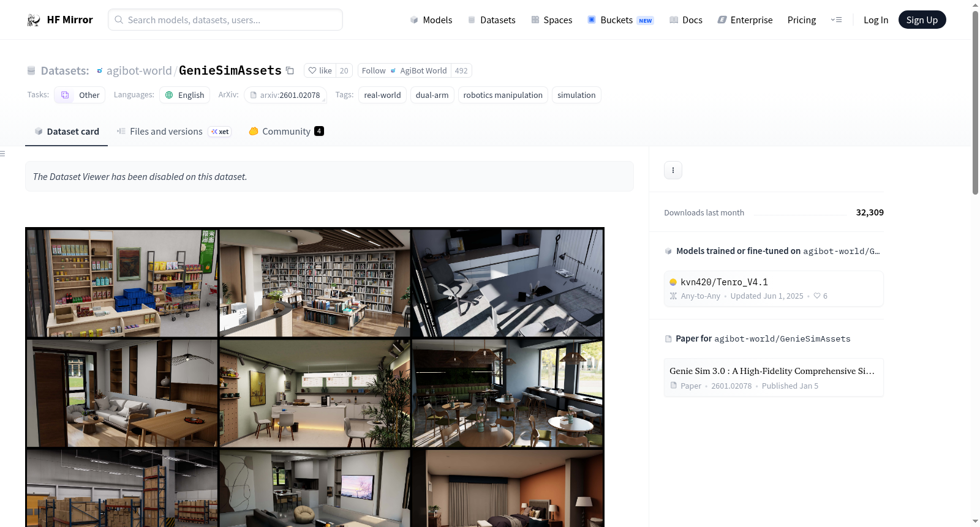Open the Datasets navigation item
Screen dimensions: 980x527
coord(491,20)
